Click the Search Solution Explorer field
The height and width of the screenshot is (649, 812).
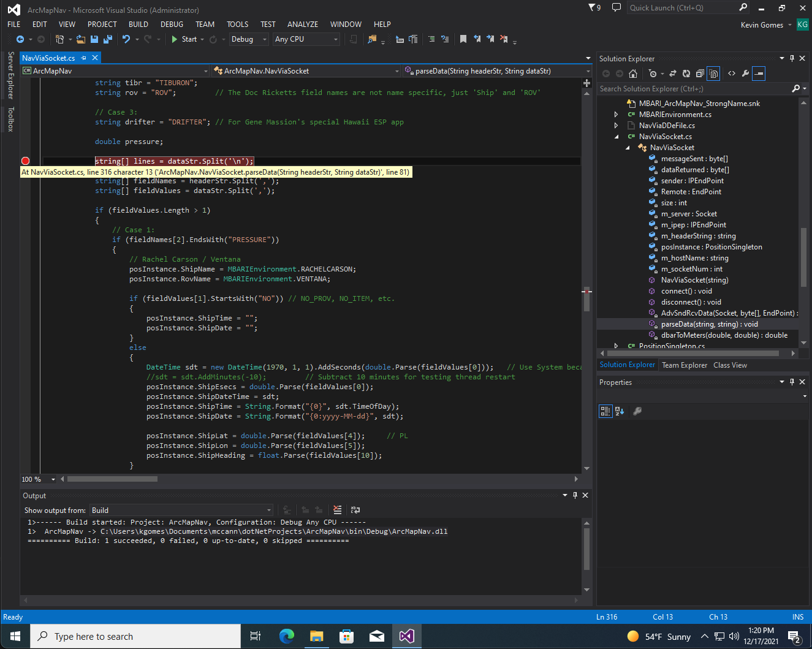coord(694,89)
